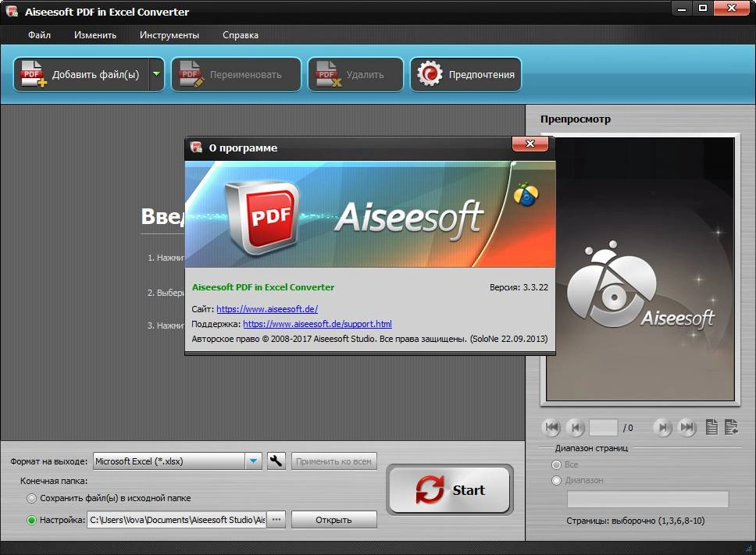
Task: Open Предпочтения (Preferences)
Action: pos(465,74)
